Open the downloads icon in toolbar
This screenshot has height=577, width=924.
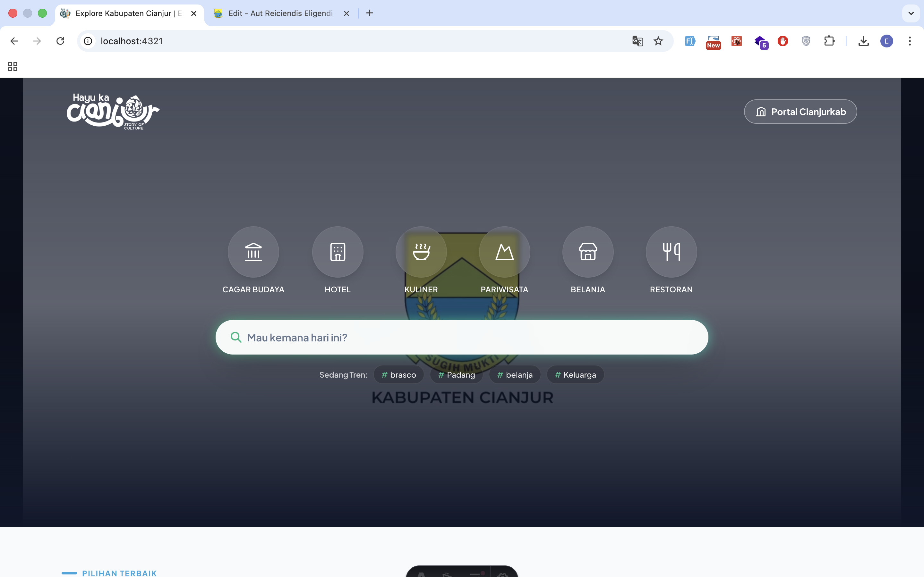(863, 41)
